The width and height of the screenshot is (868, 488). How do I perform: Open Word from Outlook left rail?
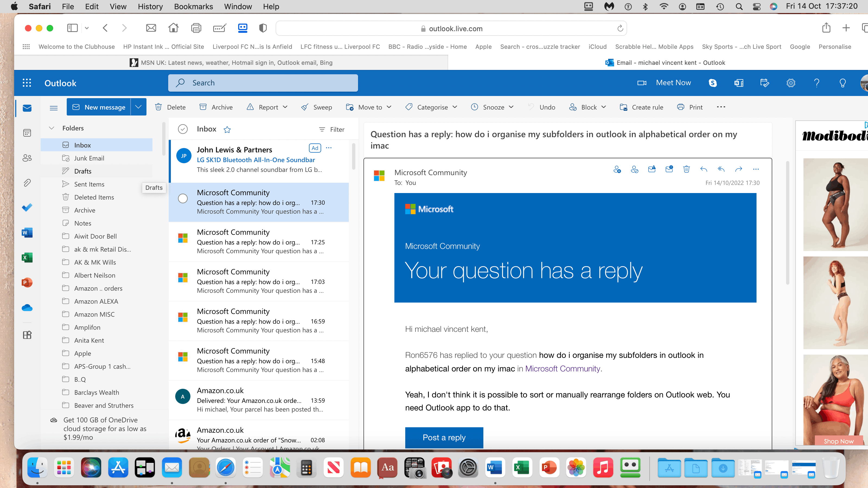coord(27,232)
